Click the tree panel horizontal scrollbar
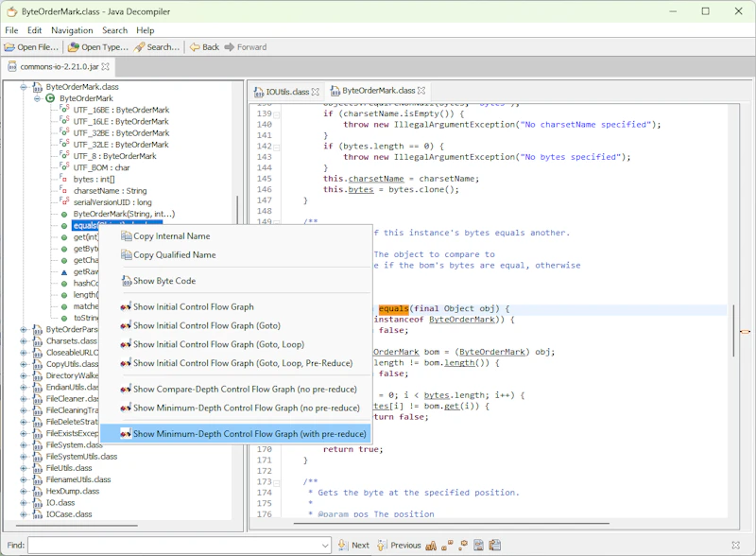Image resolution: width=756 pixels, height=556 pixels. click(x=77, y=526)
